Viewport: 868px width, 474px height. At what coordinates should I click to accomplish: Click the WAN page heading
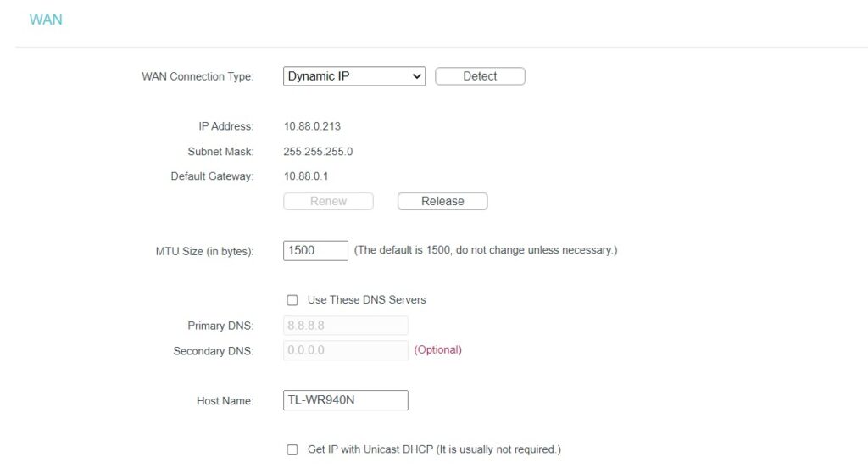point(46,20)
